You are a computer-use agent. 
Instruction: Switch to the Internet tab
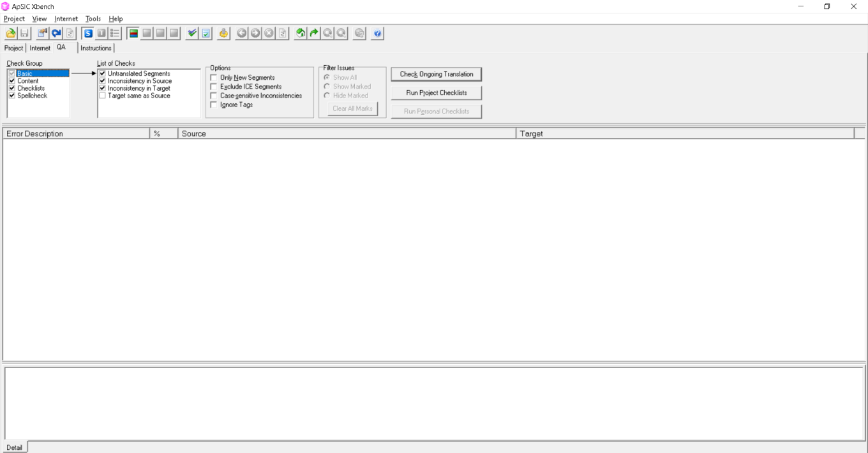(x=40, y=48)
